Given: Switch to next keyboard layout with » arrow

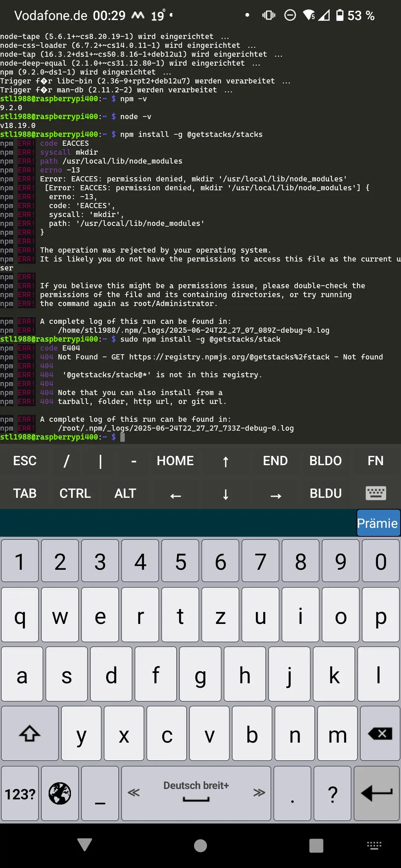Looking at the screenshot, I should 259,792.
